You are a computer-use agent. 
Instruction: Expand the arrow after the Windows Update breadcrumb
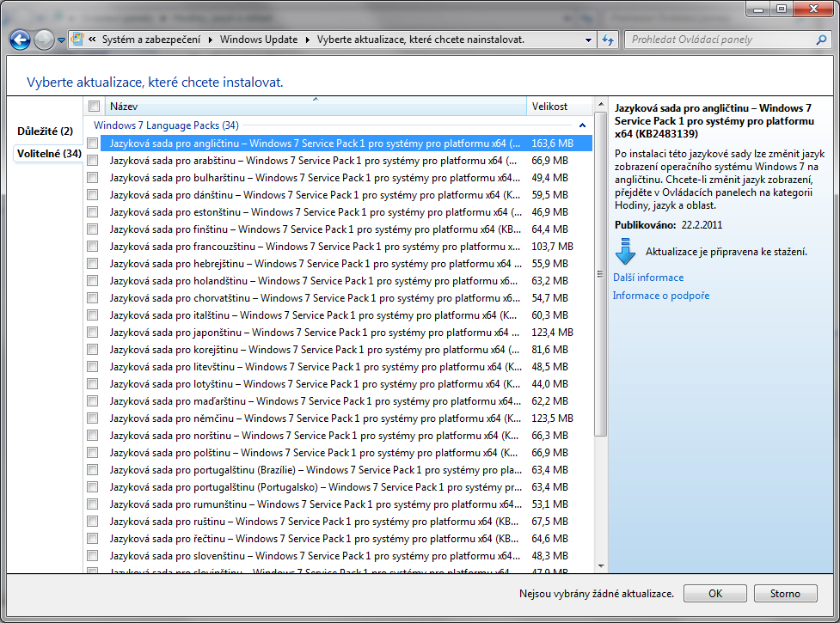pyautogui.click(x=308, y=40)
